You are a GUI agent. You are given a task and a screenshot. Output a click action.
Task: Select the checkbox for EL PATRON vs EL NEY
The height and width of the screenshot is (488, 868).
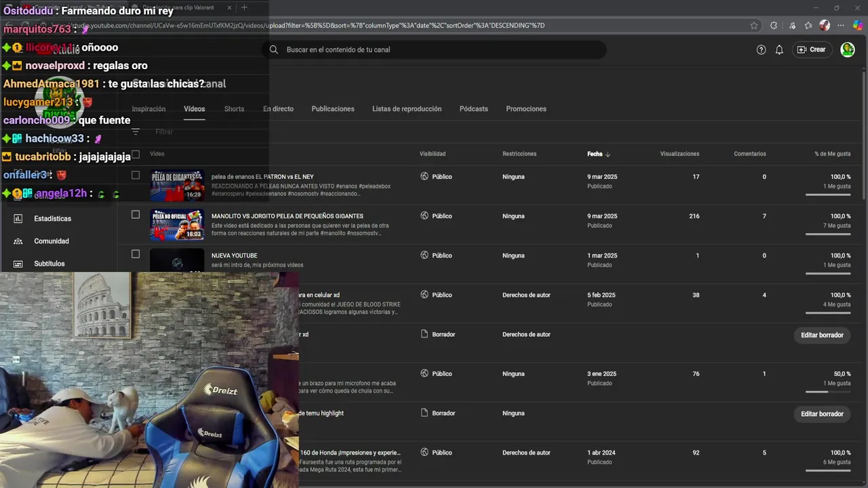[x=136, y=175]
